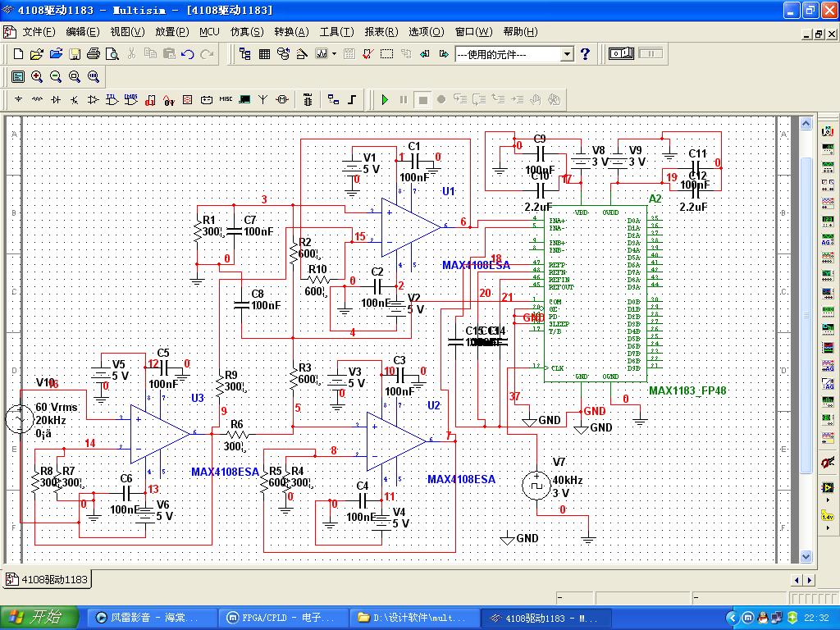Click the yellow Open file folder icon

[x=36, y=54]
